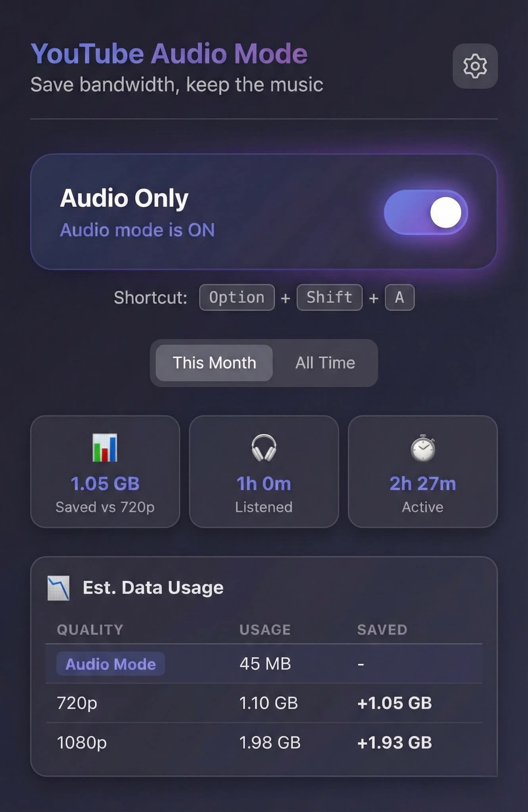Image resolution: width=528 pixels, height=812 pixels.
Task: Click the headphones Listened icon
Action: 264,448
